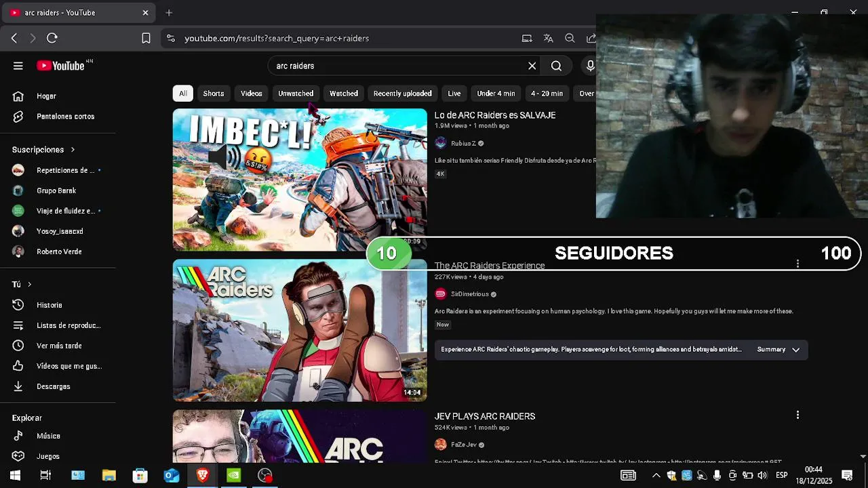Screen dimensions: 868x488
Task: Expand the Suscripciones section
Action: tap(44, 149)
